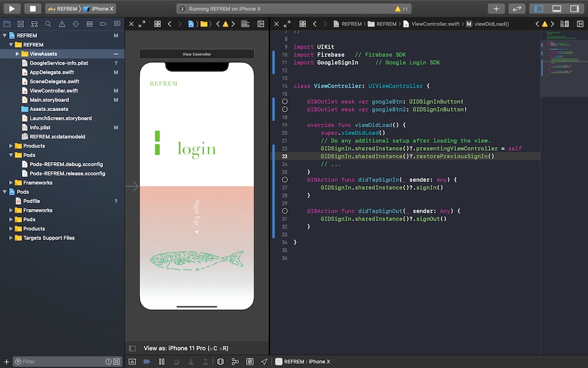588x368 pixels.
Task: Show the Project navigator folder icon
Action: pyautogui.click(x=7, y=24)
